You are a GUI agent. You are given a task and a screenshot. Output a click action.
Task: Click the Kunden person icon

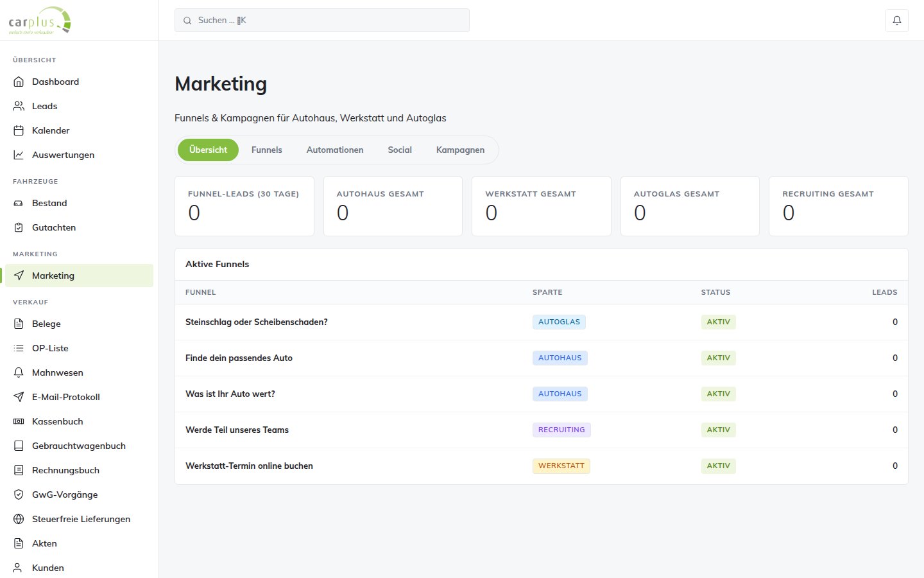coord(19,568)
